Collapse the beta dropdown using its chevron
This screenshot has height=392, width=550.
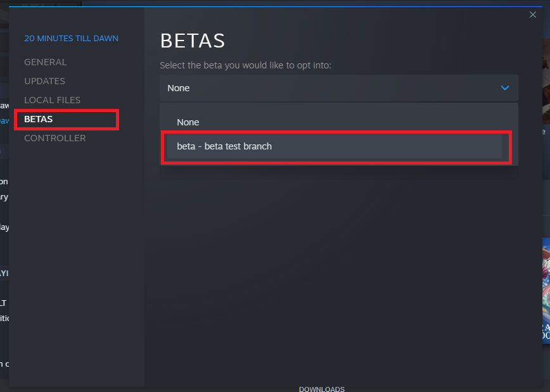[505, 88]
